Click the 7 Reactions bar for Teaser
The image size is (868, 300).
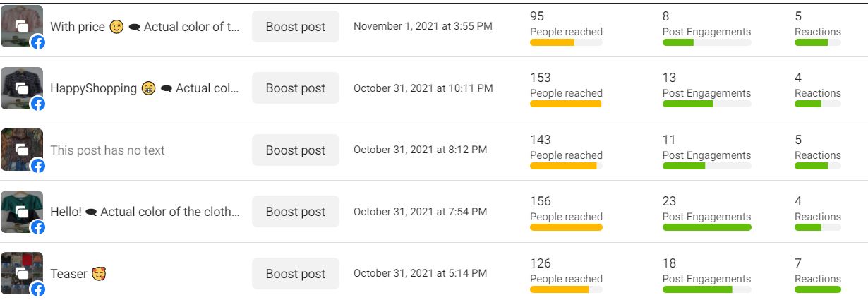[817, 289]
